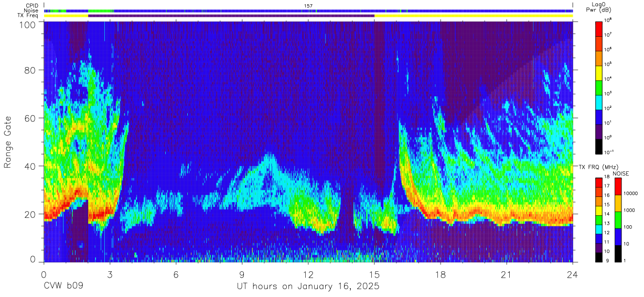Viewport: 644px width, 297px height.
Task: Click x-axis tick label '24'
Action: coord(573,274)
